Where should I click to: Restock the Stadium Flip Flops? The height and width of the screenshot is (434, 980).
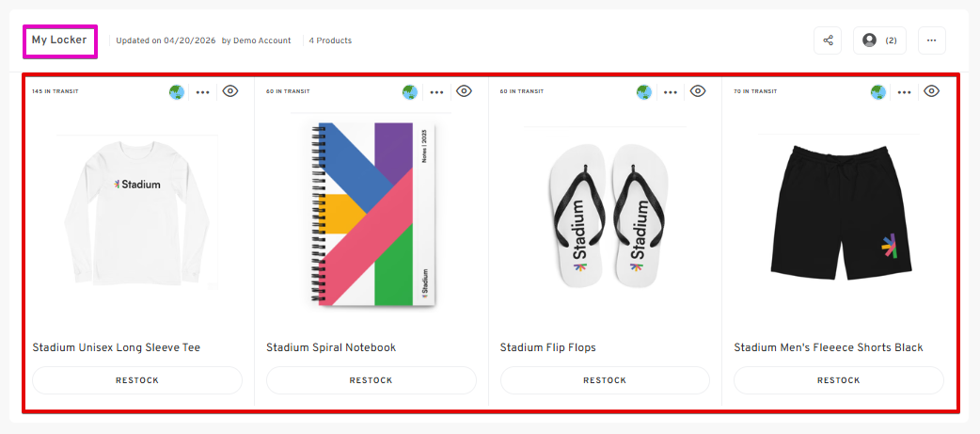pyautogui.click(x=605, y=380)
